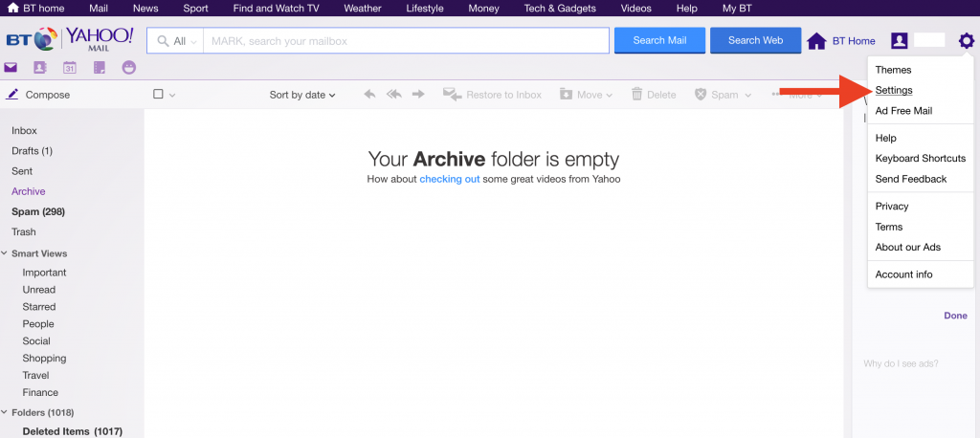Open Sport in the top navigation
The width and height of the screenshot is (980, 438).
click(x=195, y=8)
